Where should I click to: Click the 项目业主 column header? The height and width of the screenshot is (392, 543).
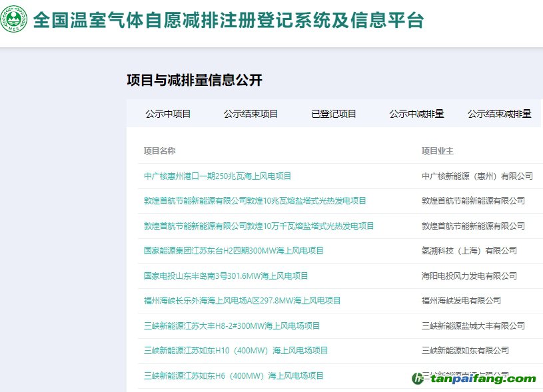point(437,151)
